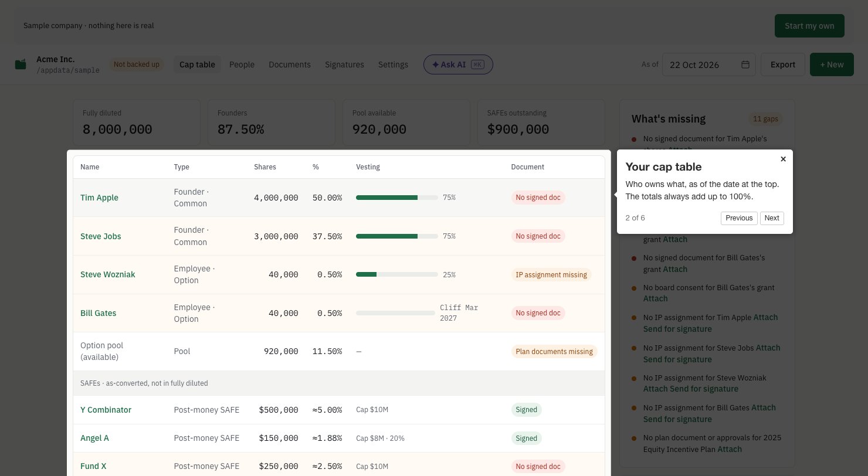The height and width of the screenshot is (476, 868).
Task: Close the cap table tour popup
Action: click(783, 159)
